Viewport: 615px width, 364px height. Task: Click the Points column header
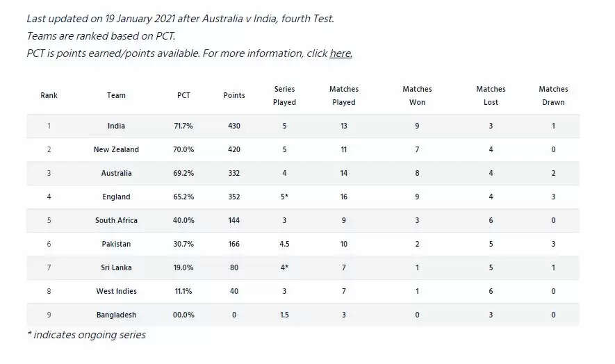click(x=234, y=95)
